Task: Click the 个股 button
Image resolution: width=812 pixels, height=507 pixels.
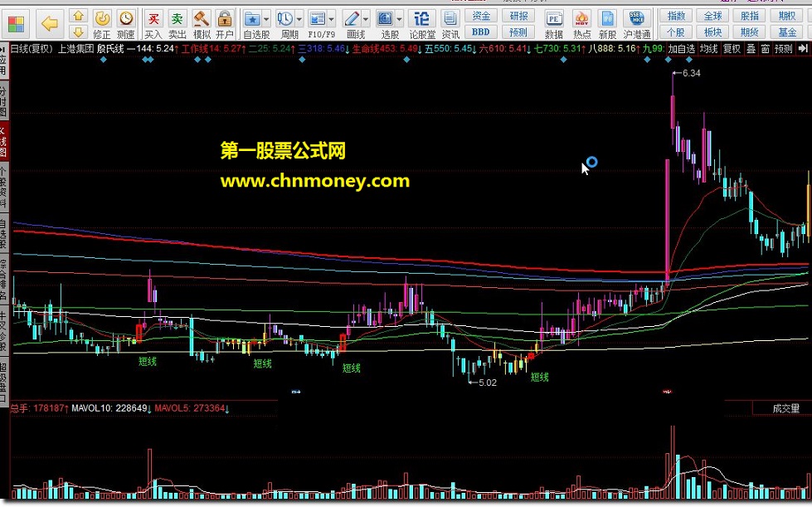Action: pyautogui.click(x=676, y=32)
